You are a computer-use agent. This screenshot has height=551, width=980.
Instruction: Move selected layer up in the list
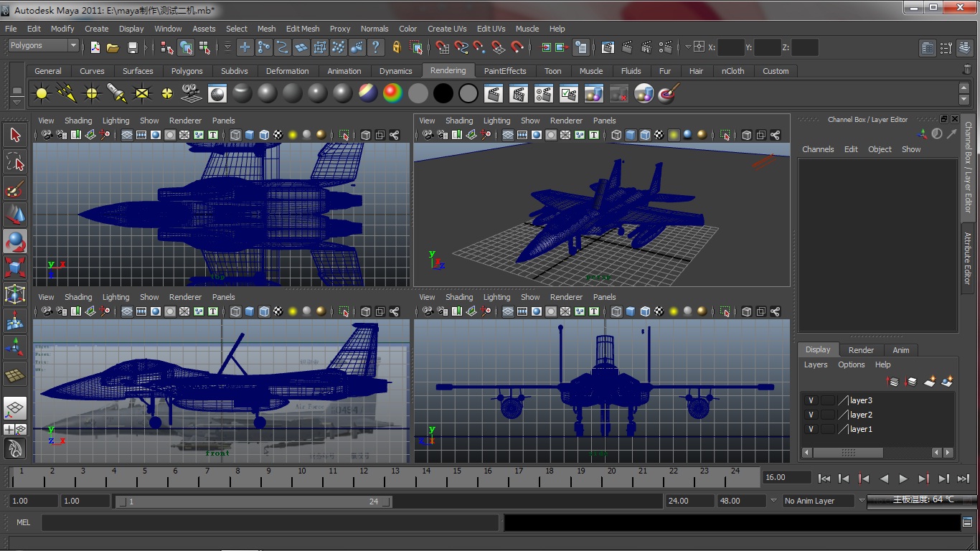[893, 381]
